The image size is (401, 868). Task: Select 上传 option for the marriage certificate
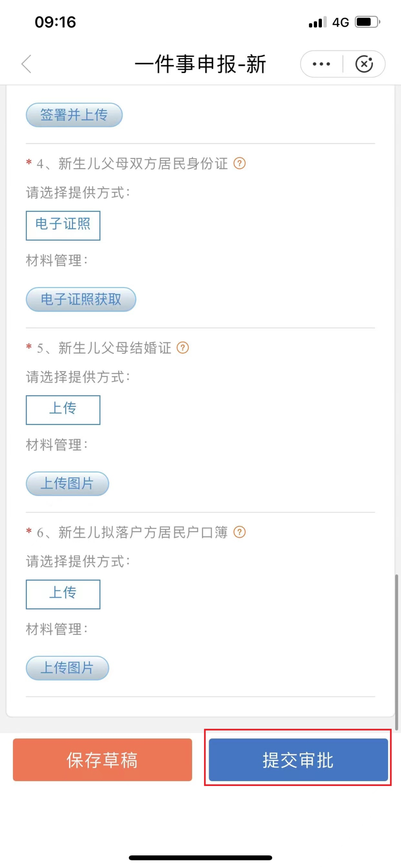[x=63, y=409]
